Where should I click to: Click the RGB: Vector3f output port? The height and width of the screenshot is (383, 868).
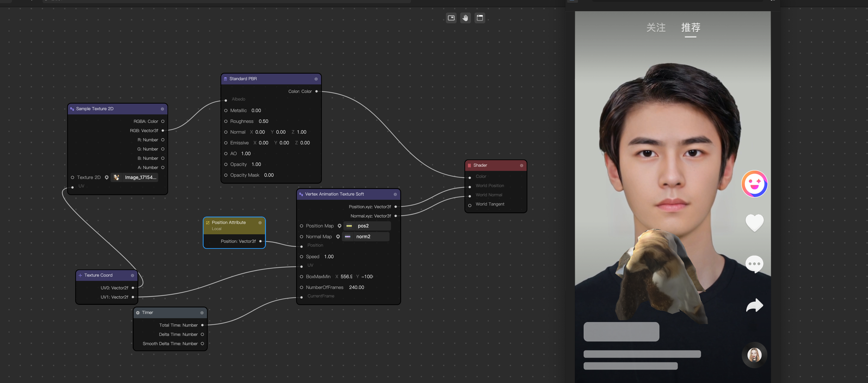coord(163,131)
